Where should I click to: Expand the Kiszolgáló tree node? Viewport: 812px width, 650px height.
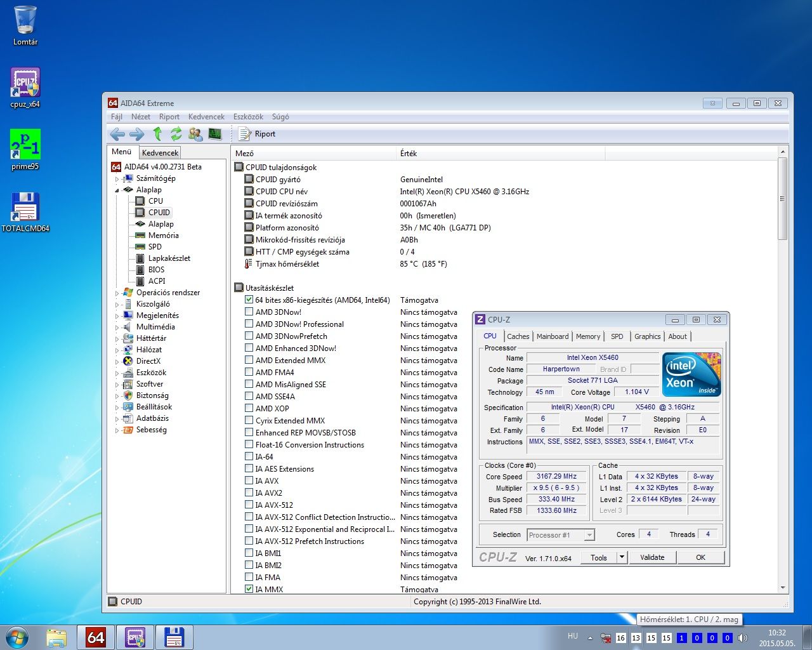point(117,305)
